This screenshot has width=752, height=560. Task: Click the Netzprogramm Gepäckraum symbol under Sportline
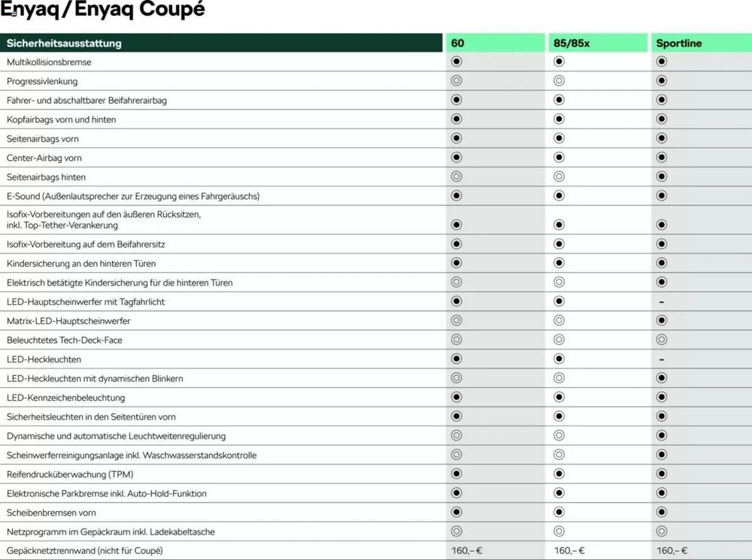662,531
